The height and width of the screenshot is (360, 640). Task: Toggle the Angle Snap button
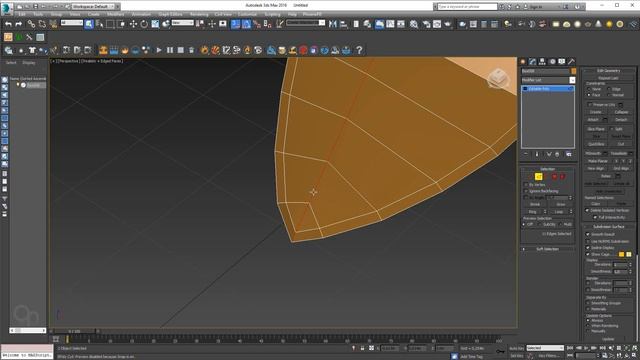pos(246,24)
